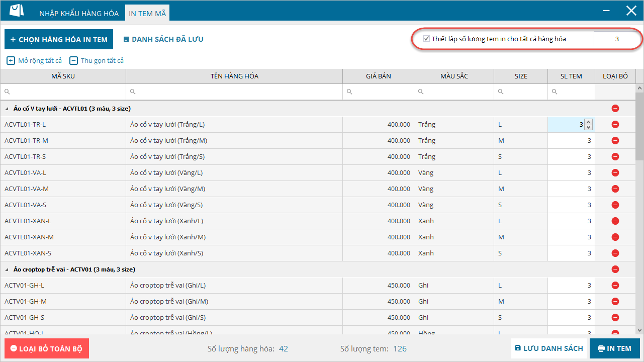Increase SL TEM for ACVTL01-TR-L using up arrow
This screenshot has height=362, width=644.
point(588,122)
